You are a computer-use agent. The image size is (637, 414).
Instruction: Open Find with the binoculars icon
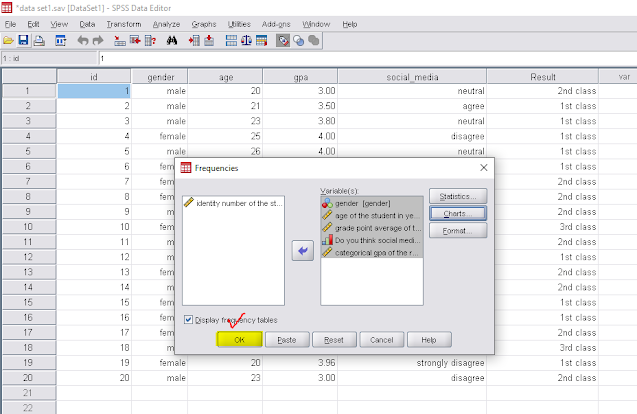pos(172,41)
